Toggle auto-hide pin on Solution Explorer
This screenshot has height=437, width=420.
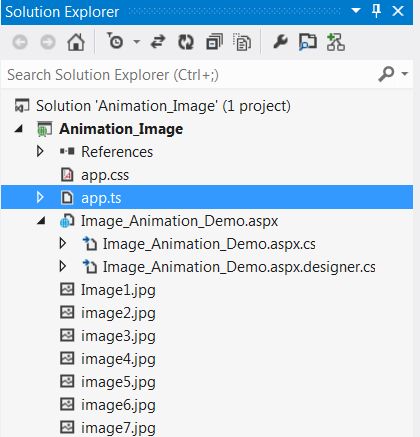point(377,11)
